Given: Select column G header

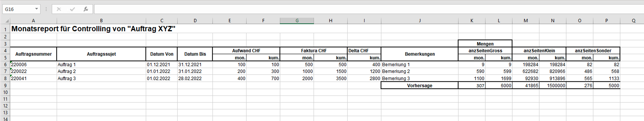Looking at the screenshot, I should click(297, 21).
